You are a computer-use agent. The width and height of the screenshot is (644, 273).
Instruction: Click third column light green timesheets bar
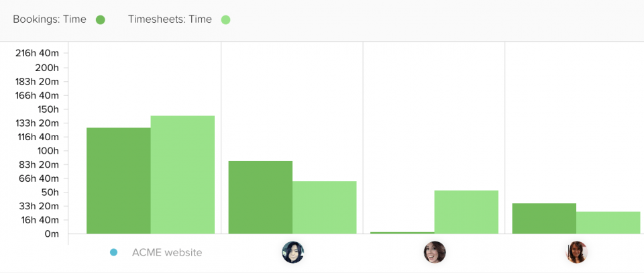click(x=466, y=212)
